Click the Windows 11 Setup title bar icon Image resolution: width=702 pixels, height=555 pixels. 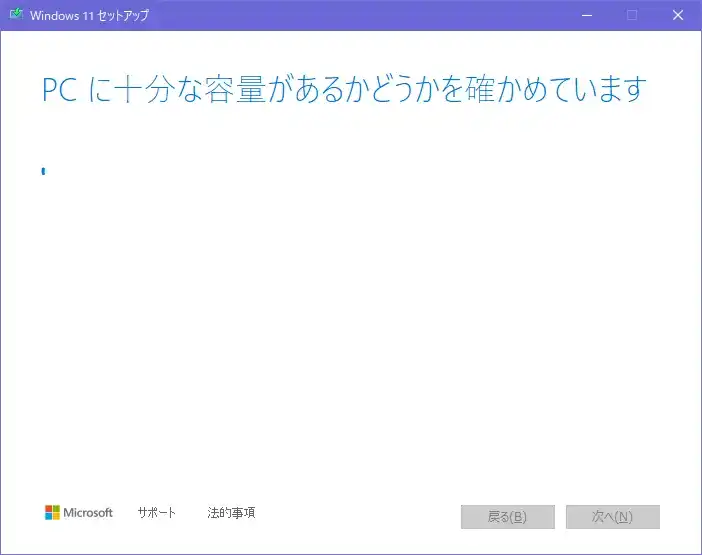click(x=16, y=15)
